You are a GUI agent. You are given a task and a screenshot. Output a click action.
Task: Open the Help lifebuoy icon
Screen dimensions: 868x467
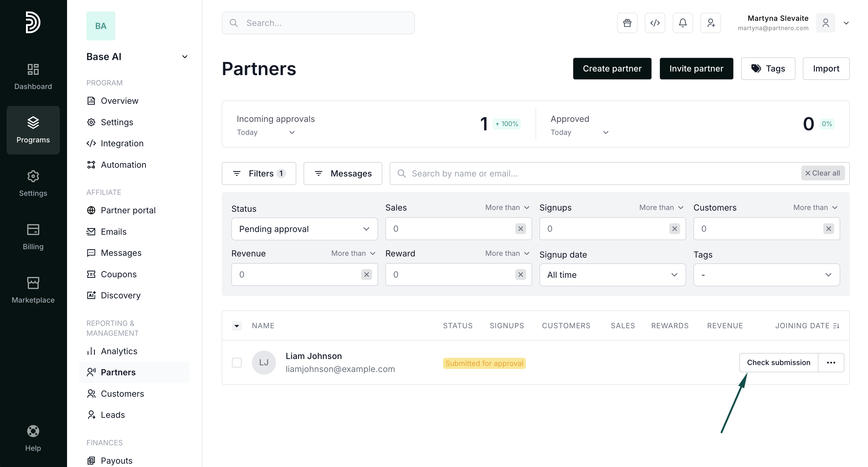pyautogui.click(x=33, y=431)
